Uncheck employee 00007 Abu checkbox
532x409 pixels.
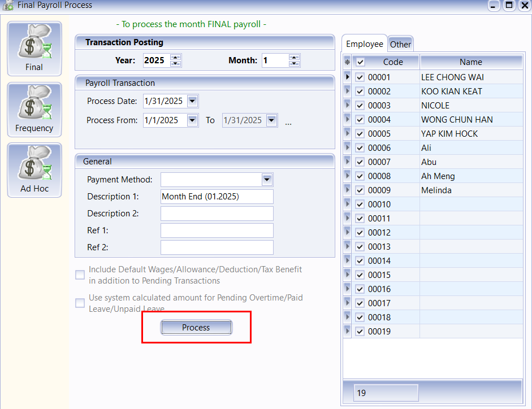(360, 162)
